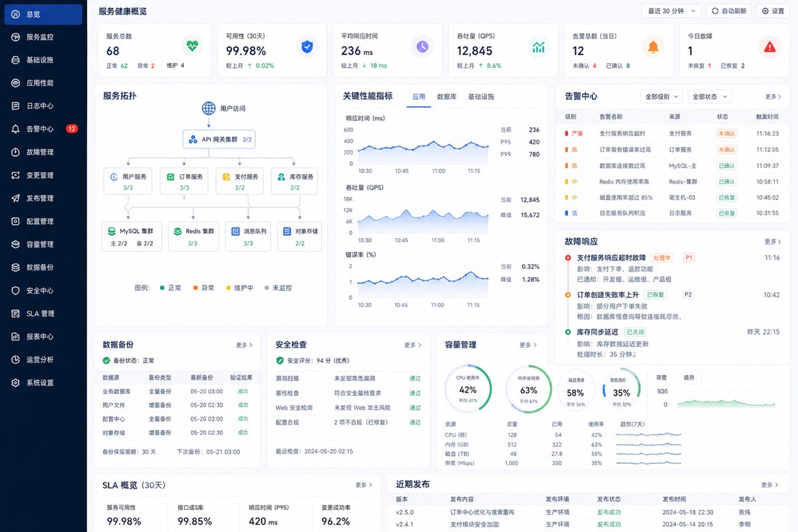Click the 用户访问 globe icon in topology
Screen dimensions: 798x532
(x=209, y=108)
